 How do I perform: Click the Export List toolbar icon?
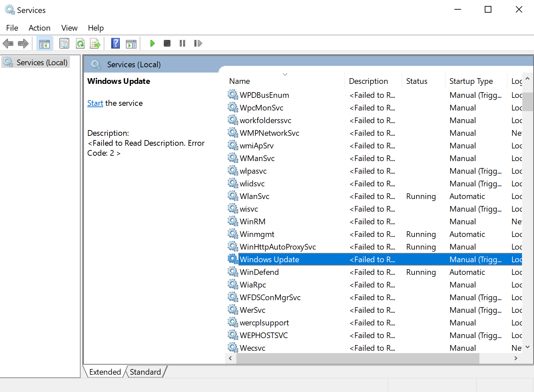coord(95,43)
